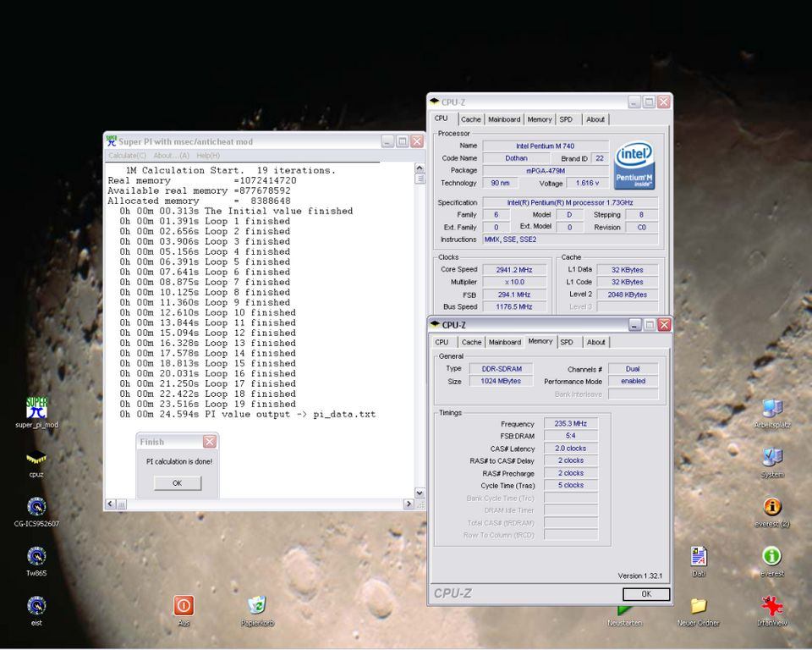Click the Specification field Pentium M 1.73GHz
The width and height of the screenshot is (812, 650).
(570, 202)
